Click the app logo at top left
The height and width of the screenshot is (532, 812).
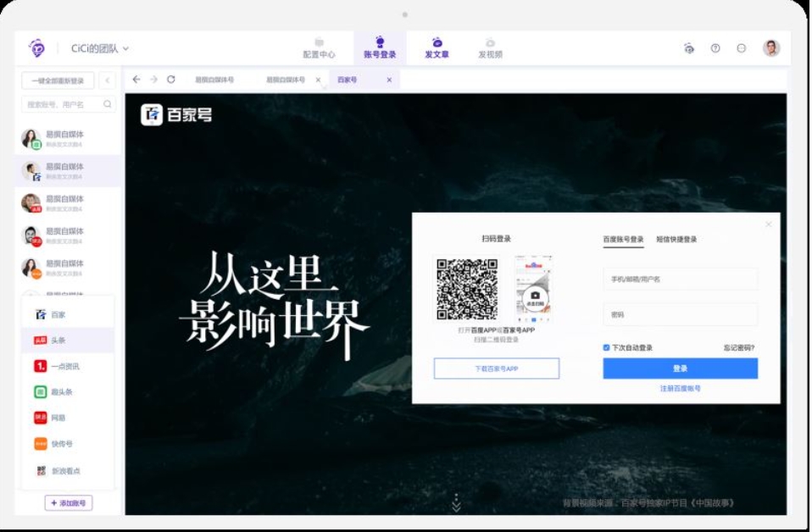[x=36, y=48]
